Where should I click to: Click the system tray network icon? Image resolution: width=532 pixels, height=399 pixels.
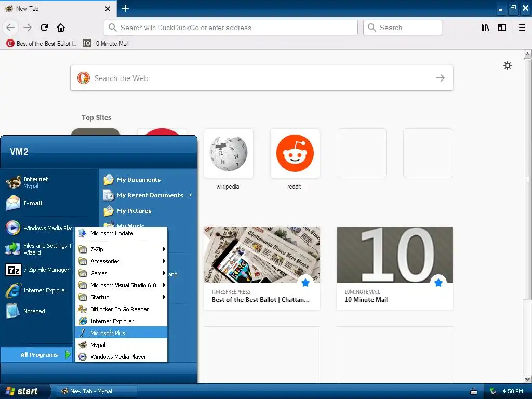493,392
